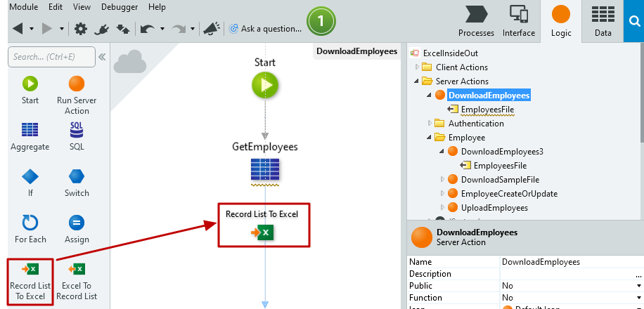Click the blue search magnifier button
The image size is (644, 309).
click(633, 21)
